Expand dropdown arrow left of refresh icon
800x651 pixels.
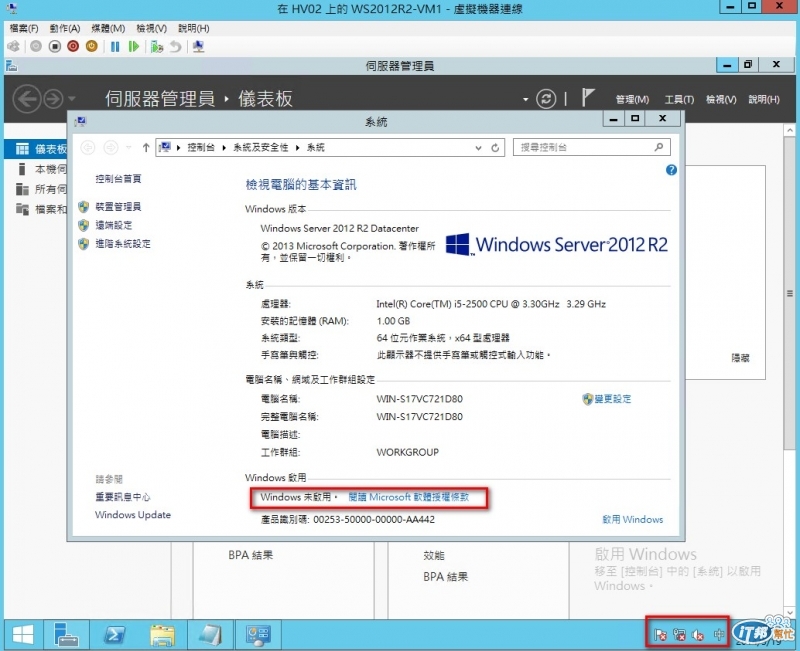click(x=526, y=99)
